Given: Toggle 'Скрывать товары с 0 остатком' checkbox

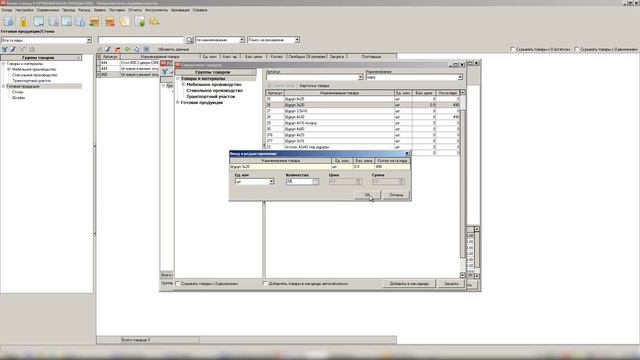Looking at the screenshot, I should tap(513, 49).
